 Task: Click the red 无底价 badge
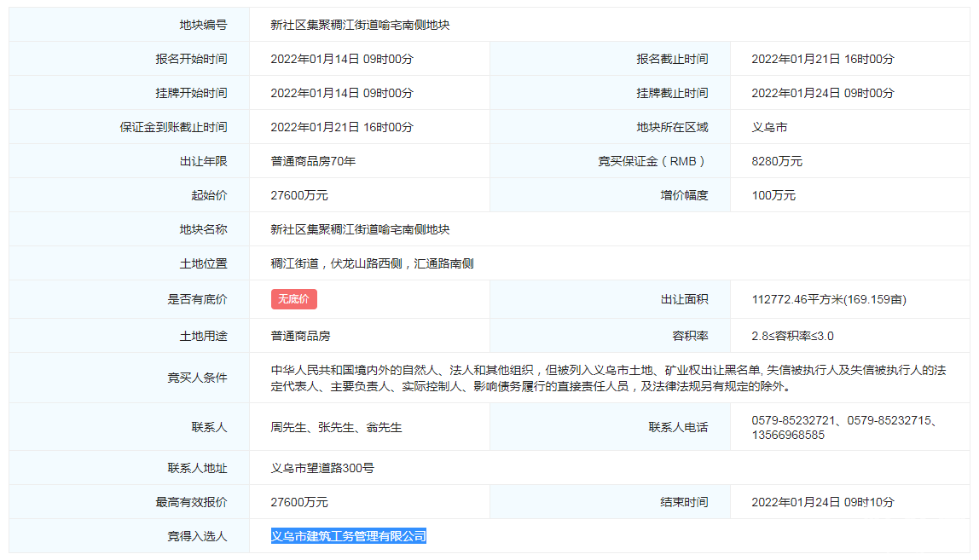pos(293,299)
